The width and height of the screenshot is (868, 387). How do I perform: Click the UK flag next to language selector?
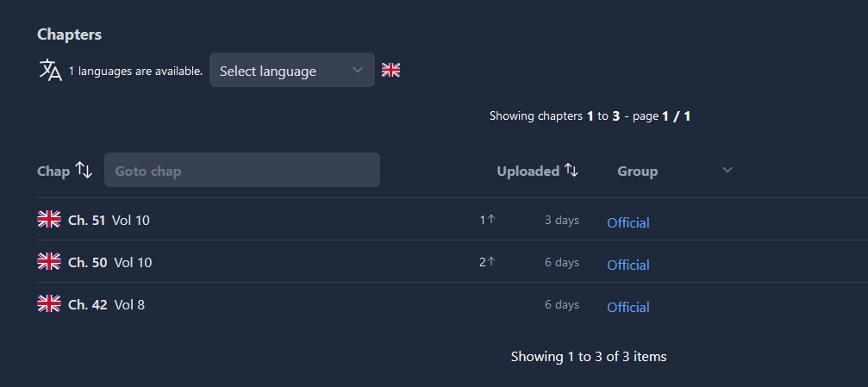[x=390, y=71]
